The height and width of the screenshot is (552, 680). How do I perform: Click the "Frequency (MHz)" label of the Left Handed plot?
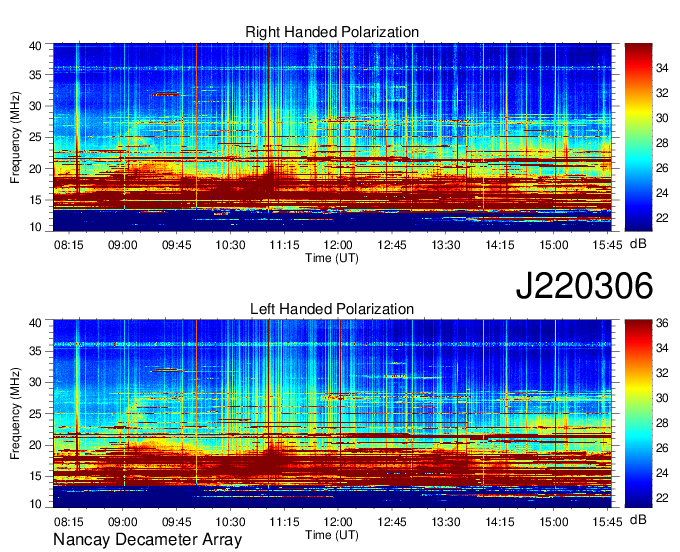(x=15, y=414)
